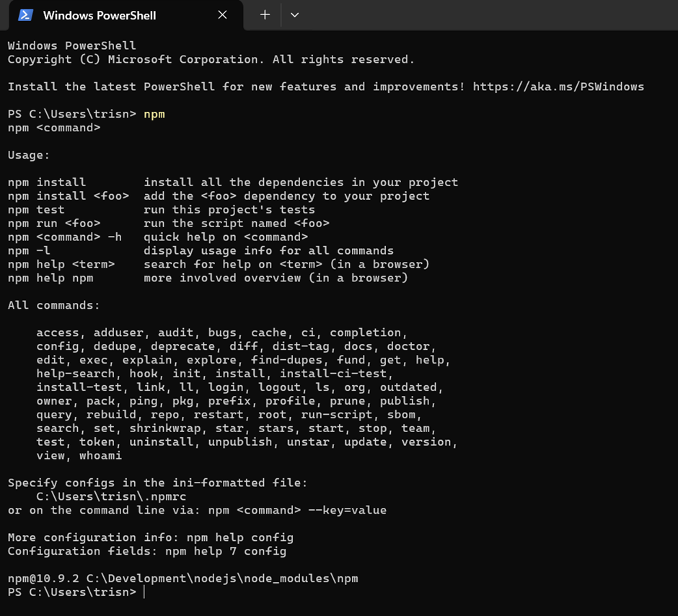Click the 'ping' command name
The width and height of the screenshot is (678, 616).
(x=144, y=401)
